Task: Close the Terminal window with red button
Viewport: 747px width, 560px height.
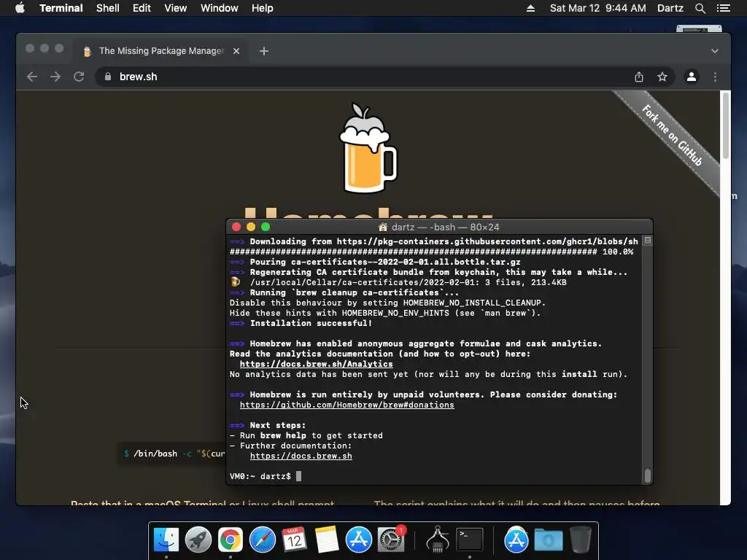Action: (x=236, y=227)
